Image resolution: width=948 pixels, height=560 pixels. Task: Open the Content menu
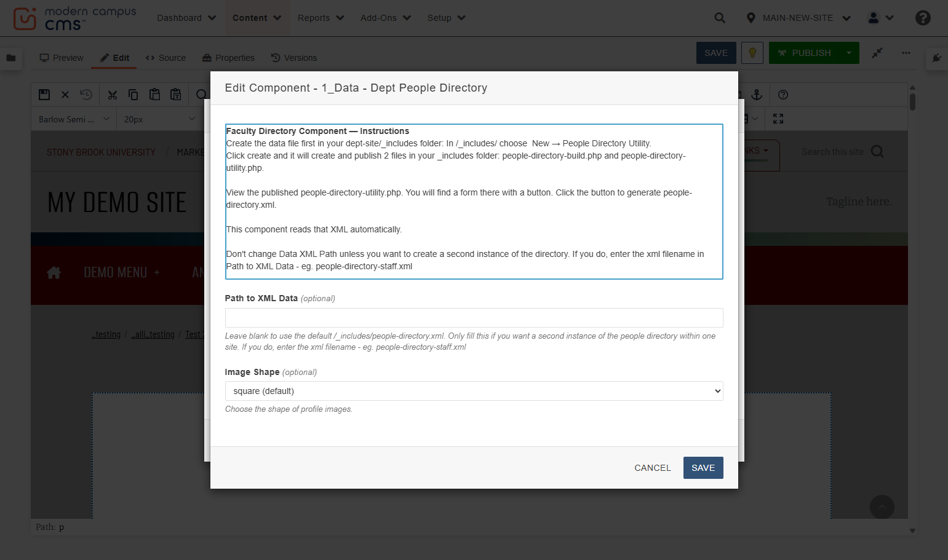257,18
